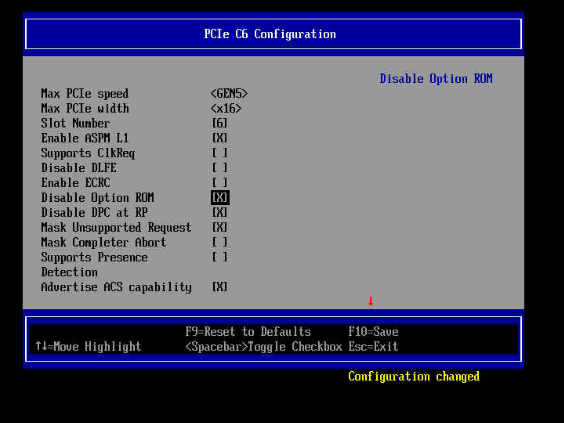
Task: Click the Advertise ACS capability label
Action: point(116,287)
